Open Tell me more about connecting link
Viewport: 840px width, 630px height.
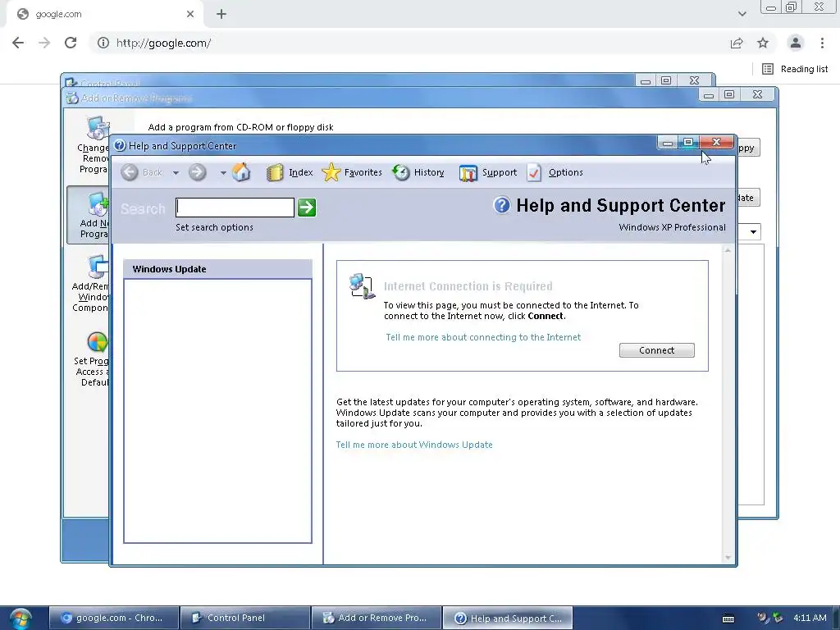click(483, 337)
